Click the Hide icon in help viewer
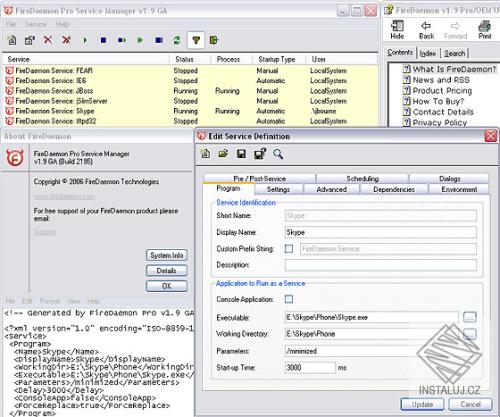The width and height of the screenshot is (500, 417). [397, 30]
